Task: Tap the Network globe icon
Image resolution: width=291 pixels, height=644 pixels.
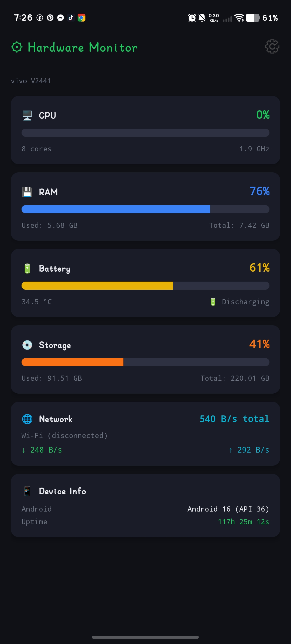Action: (x=27, y=419)
